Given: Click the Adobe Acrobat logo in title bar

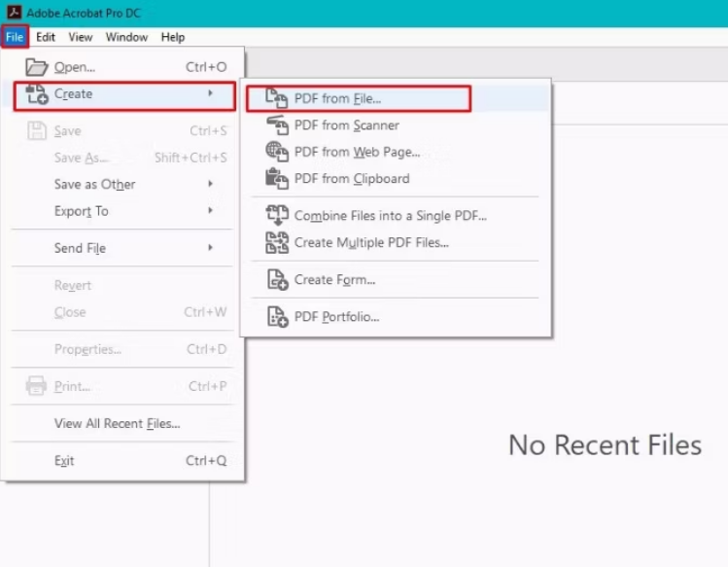Looking at the screenshot, I should pos(14,12).
